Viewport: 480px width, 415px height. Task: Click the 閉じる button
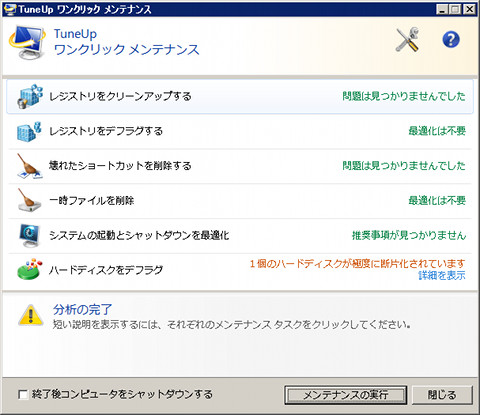click(442, 395)
